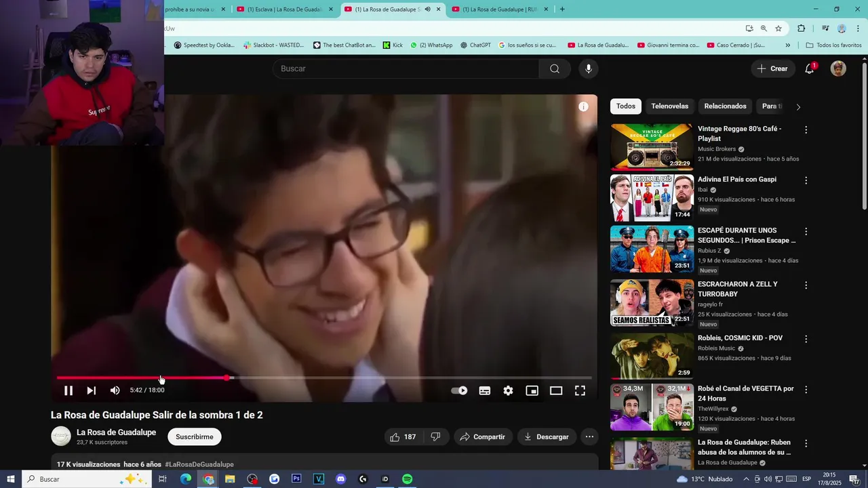Open YouTube notifications bell

tap(809, 68)
